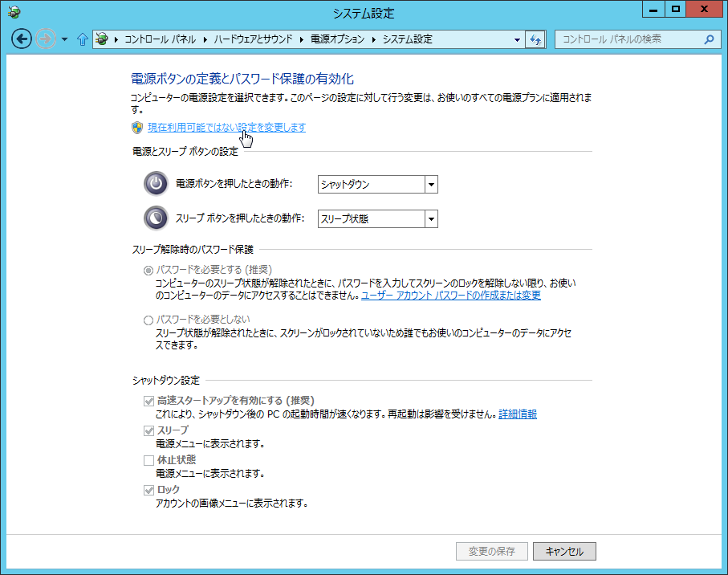Select パスワードを必要とする (推奨) radio button
This screenshot has width=728, height=575.
coord(148,271)
